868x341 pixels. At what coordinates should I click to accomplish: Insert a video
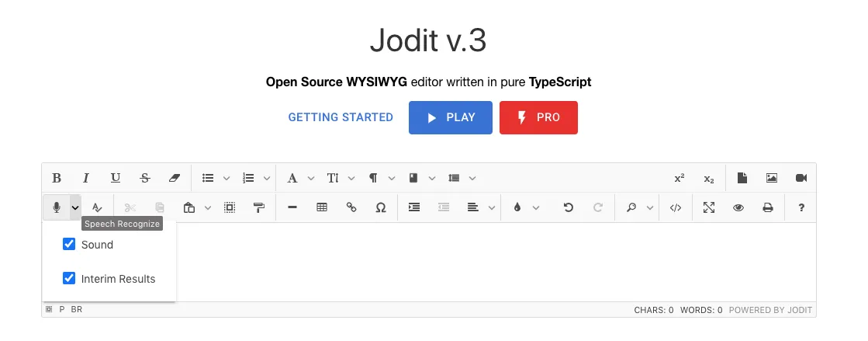[x=801, y=178]
